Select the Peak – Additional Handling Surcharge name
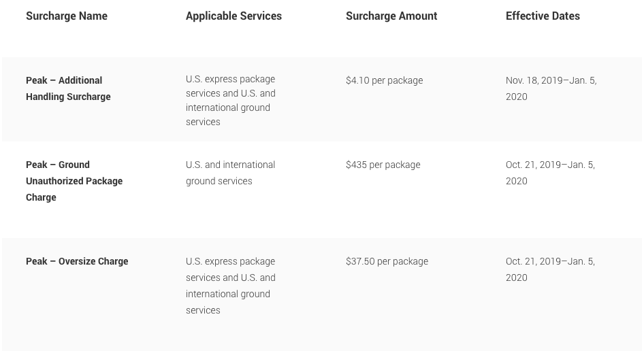The height and width of the screenshot is (353, 644). [x=68, y=88]
